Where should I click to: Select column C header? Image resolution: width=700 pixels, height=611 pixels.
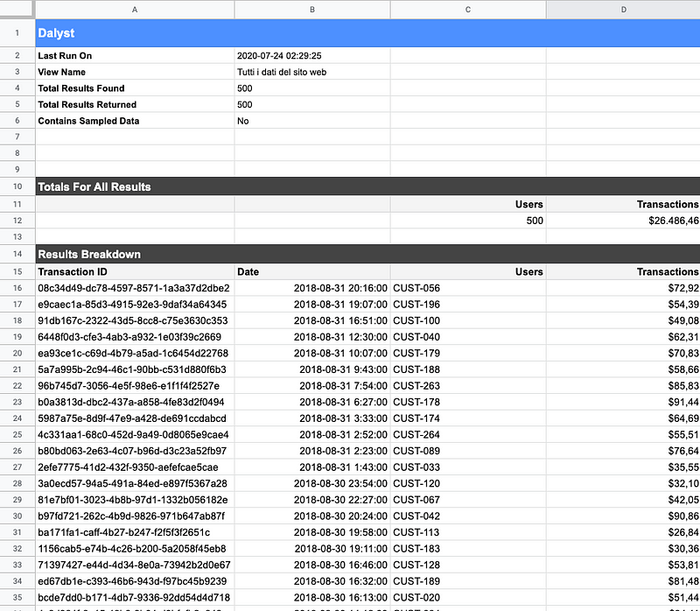468,10
